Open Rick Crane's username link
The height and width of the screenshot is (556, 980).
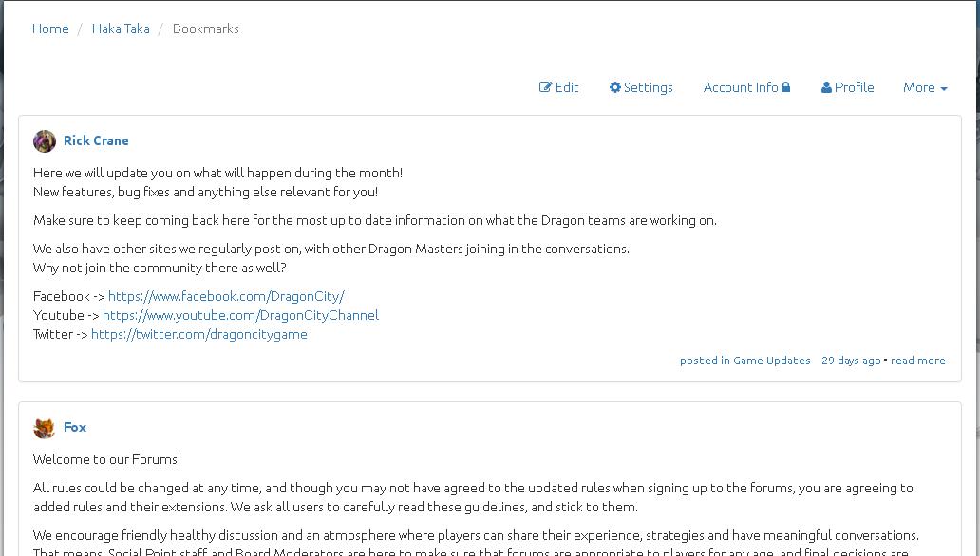pos(96,140)
